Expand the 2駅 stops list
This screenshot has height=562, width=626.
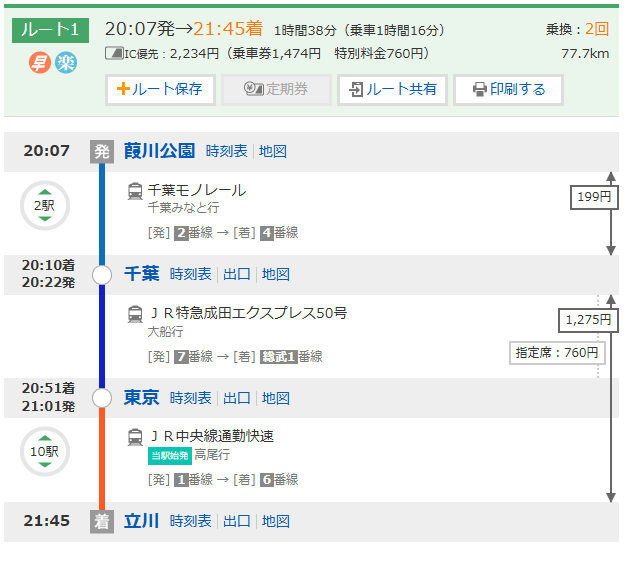45,206
